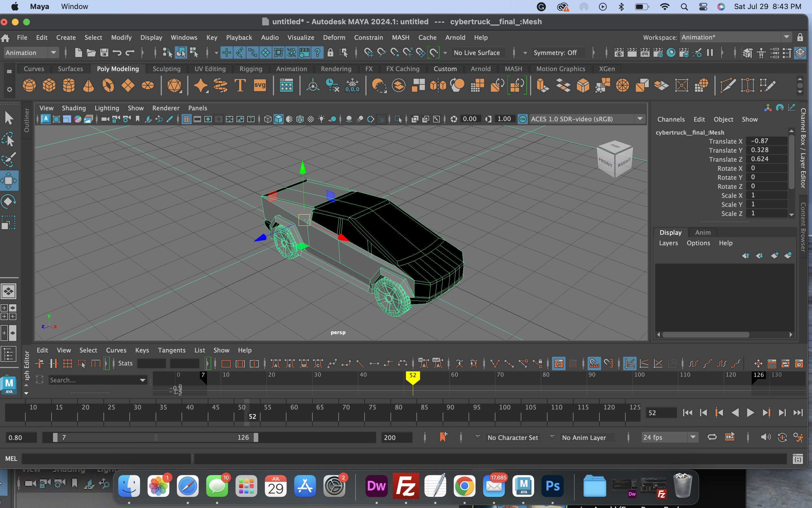This screenshot has width=812, height=508.
Task: Click the Redo arrow in status line
Action: (x=130, y=52)
